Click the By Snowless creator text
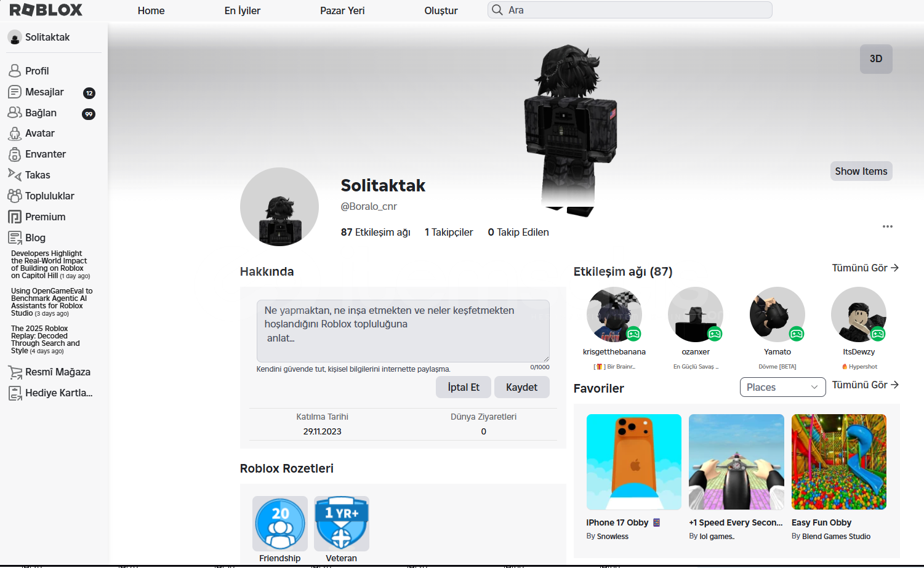924x568 pixels. point(608,537)
